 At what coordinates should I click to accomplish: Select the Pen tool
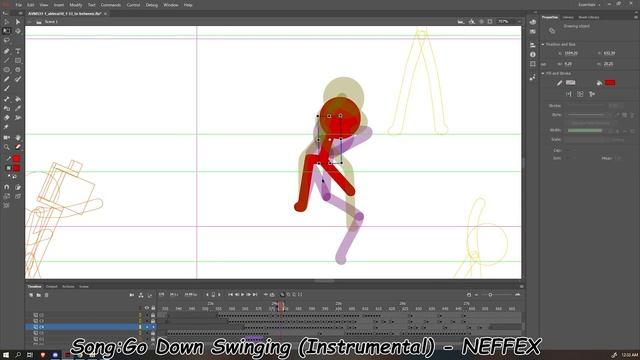pyautogui.click(x=7, y=51)
